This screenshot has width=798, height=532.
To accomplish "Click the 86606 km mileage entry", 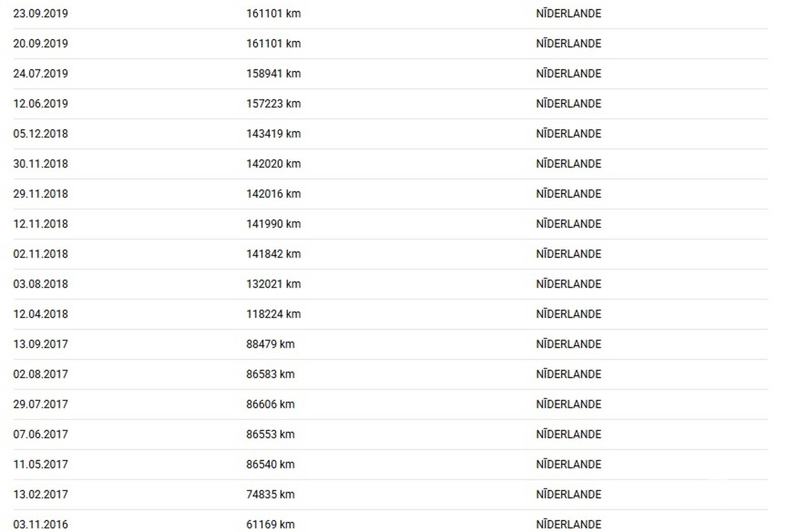I will tap(270, 404).
